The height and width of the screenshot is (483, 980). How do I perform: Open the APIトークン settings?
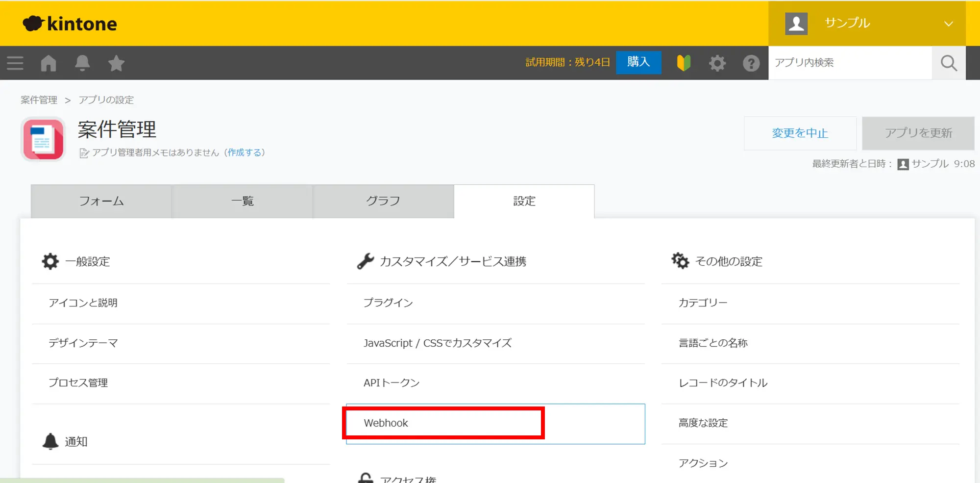392,383
